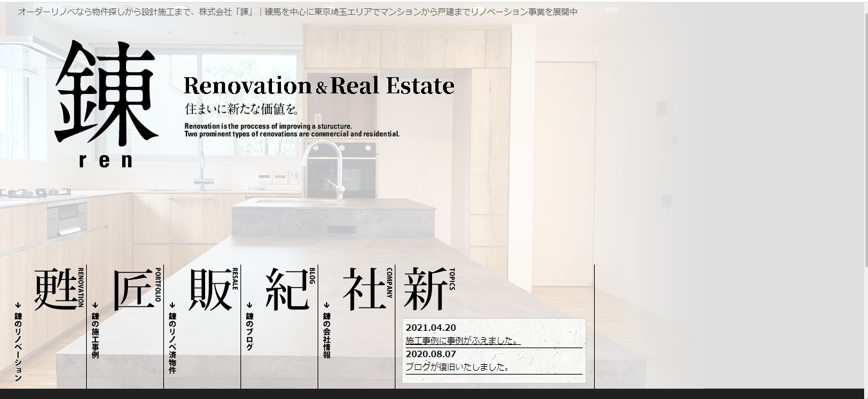Image resolution: width=868 pixels, height=399 pixels.
Task: Click the 匠 PORTFOLIO kanji icon
Action: coord(133,290)
